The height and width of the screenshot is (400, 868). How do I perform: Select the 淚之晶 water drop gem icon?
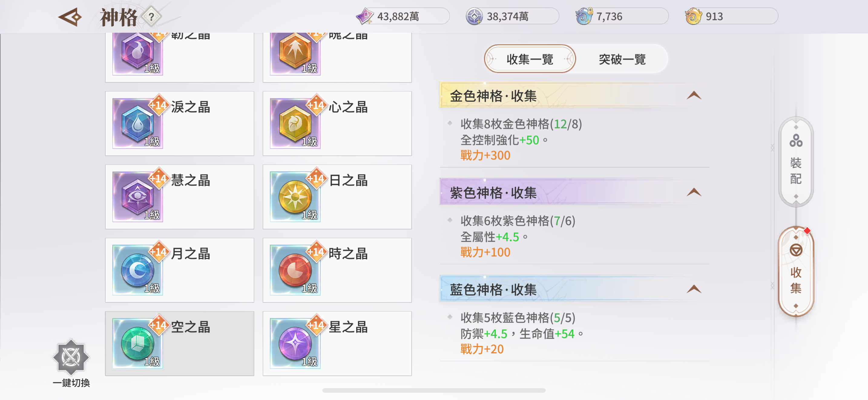(137, 123)
